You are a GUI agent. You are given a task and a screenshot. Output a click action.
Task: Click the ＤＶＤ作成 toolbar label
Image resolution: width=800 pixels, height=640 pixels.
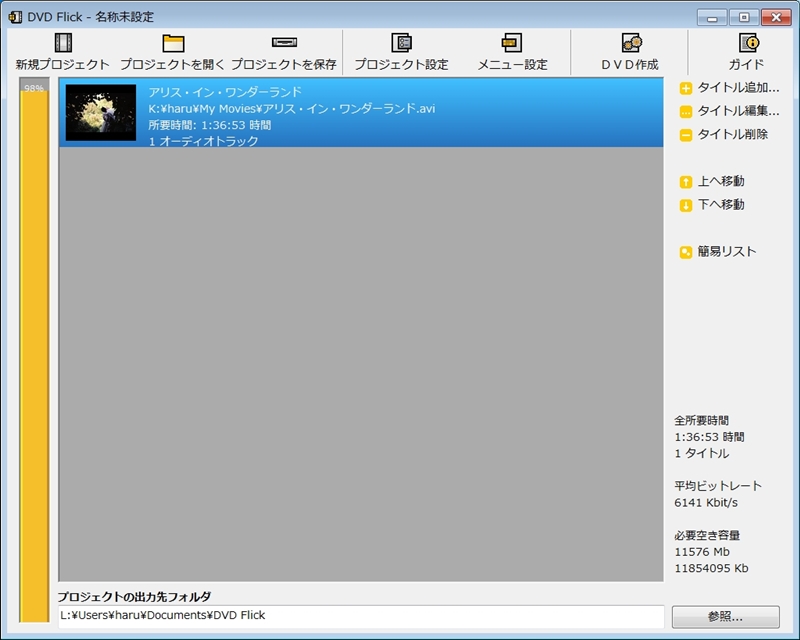tap(630, 64)
